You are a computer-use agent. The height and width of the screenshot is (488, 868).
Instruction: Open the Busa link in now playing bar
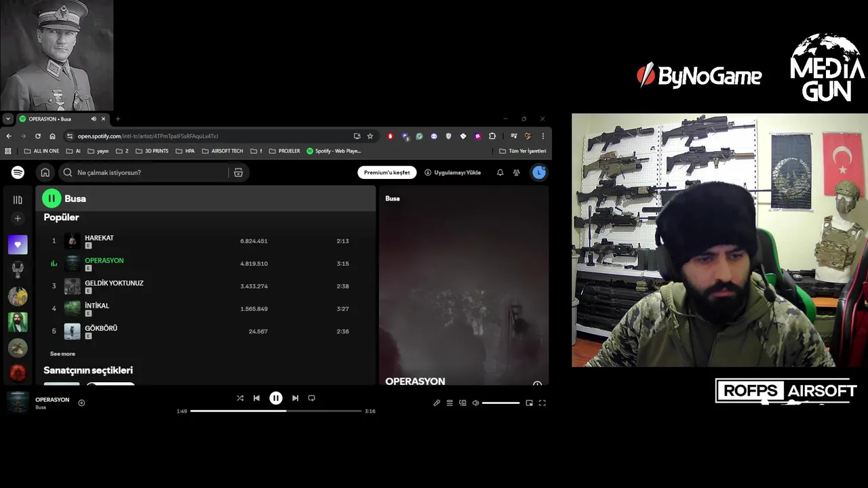click(x=41, y=407)
